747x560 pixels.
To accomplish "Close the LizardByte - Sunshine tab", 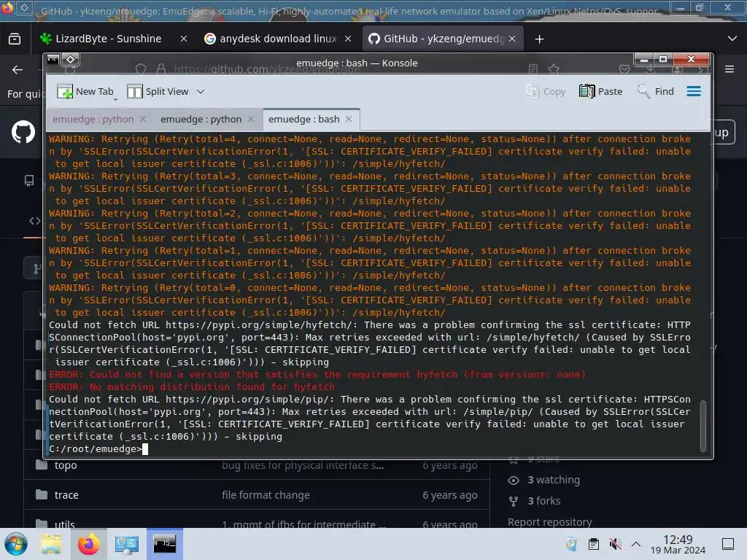I will 184,39.
